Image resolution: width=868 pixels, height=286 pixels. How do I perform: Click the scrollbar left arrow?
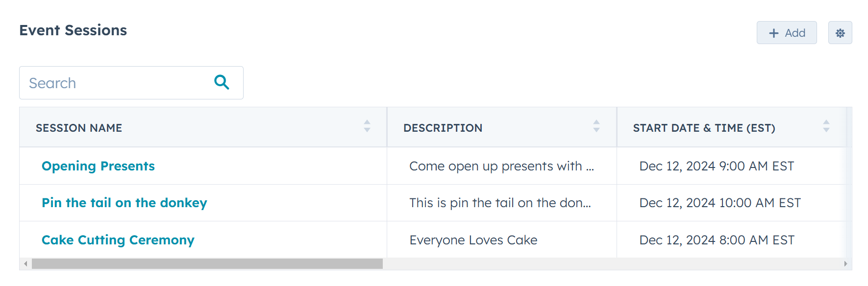tap(25, 264)
